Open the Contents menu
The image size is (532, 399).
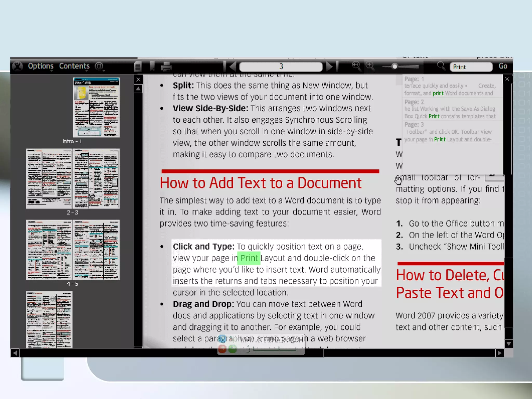(x=74, y=66)
